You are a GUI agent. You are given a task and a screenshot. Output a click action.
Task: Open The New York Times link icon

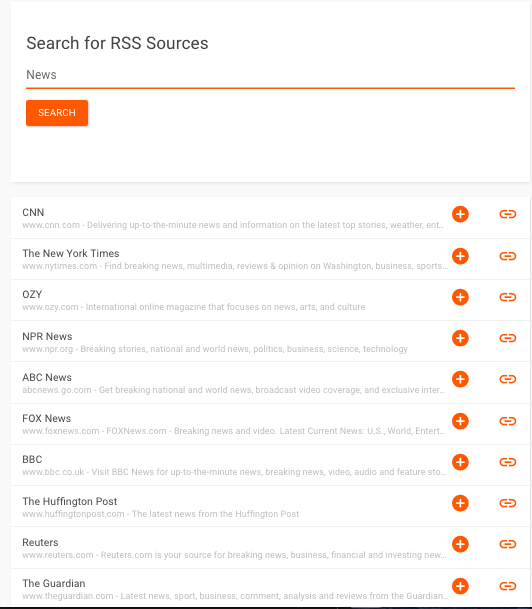508,256
